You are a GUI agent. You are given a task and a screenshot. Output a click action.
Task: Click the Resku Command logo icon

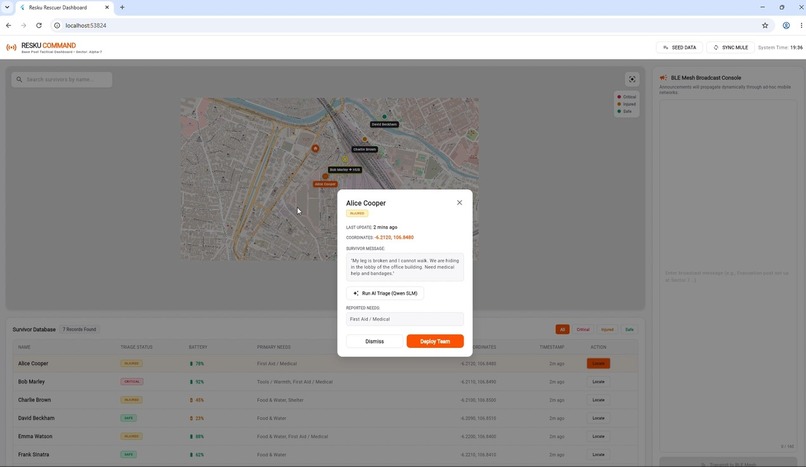[11, 48]
